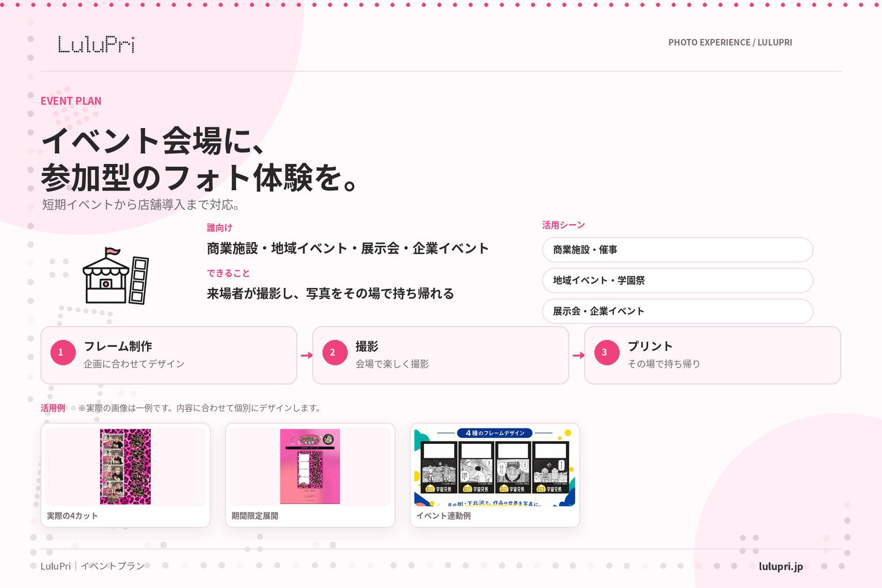Click the 活用例 label

(x=53, y=408)
